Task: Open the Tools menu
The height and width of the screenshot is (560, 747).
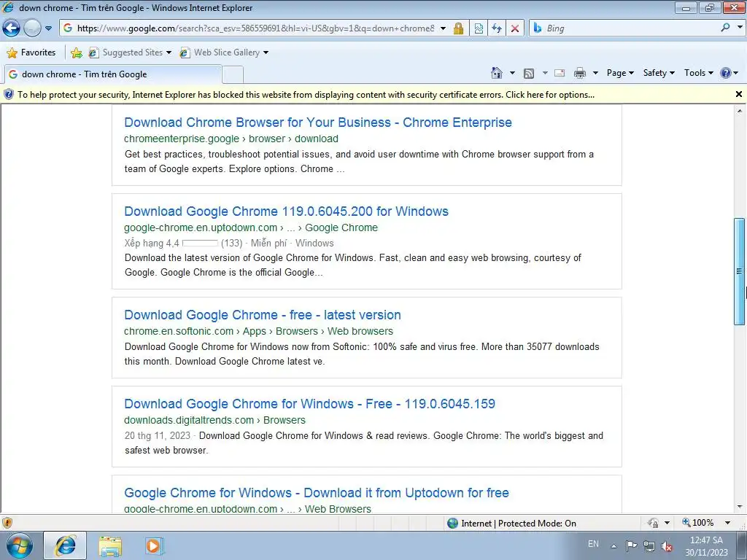Action: 698,73
